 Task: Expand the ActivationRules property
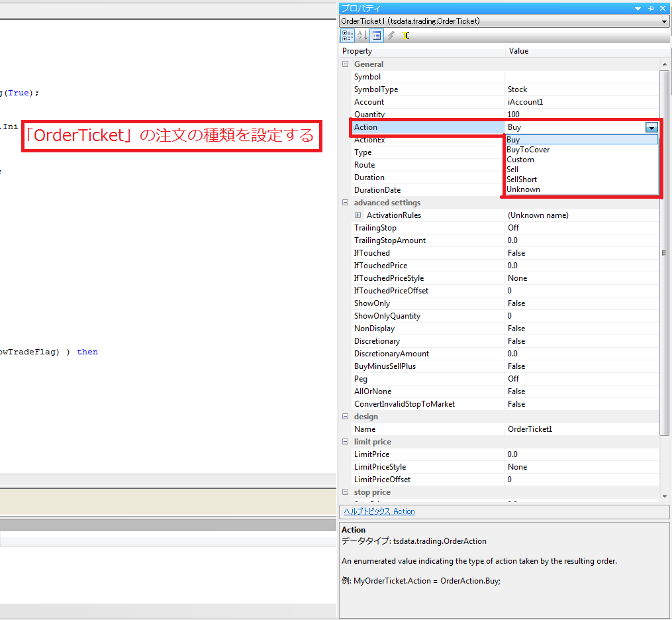click(x=358, y=215)
